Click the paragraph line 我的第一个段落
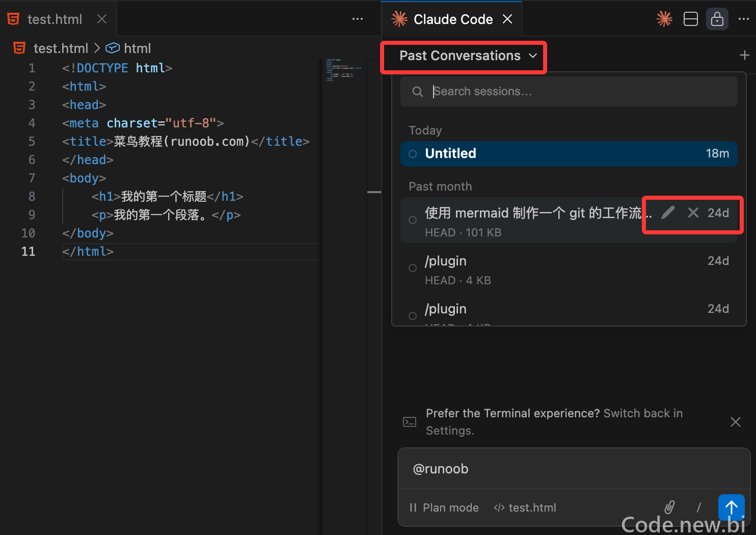Image resolution: width=756 pixels, height=535 pixels. pyautogui.click(x=166, y=215)
